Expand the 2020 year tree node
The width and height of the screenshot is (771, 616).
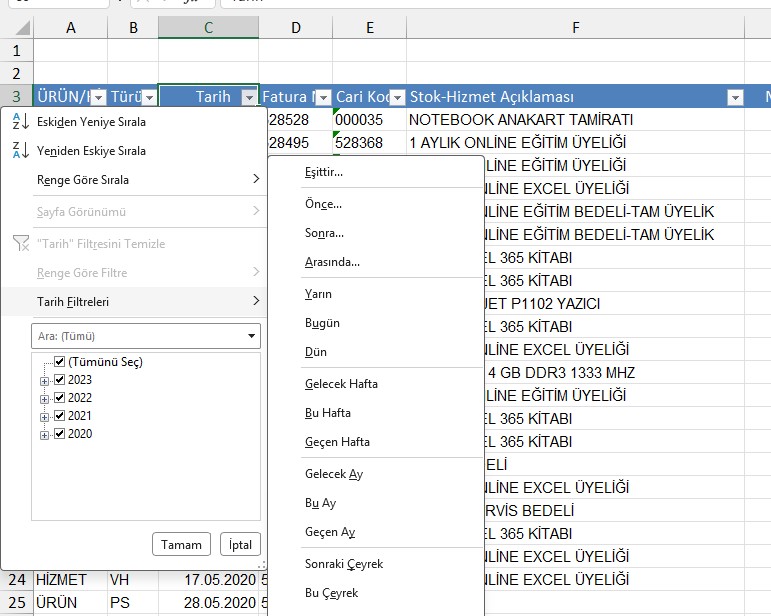pos(44,434)
